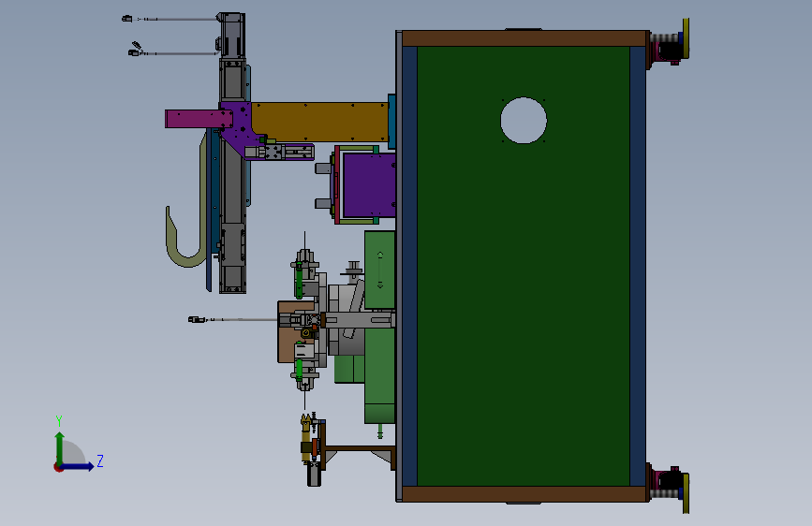Select the light green block with double arrow
This screenshot has width=812, height=526.
coord(379,270)
